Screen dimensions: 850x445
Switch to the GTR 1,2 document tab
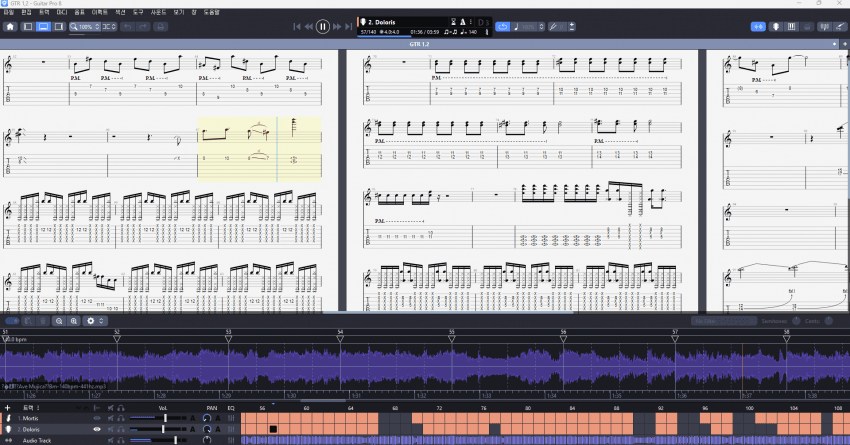tap(420, 45)
